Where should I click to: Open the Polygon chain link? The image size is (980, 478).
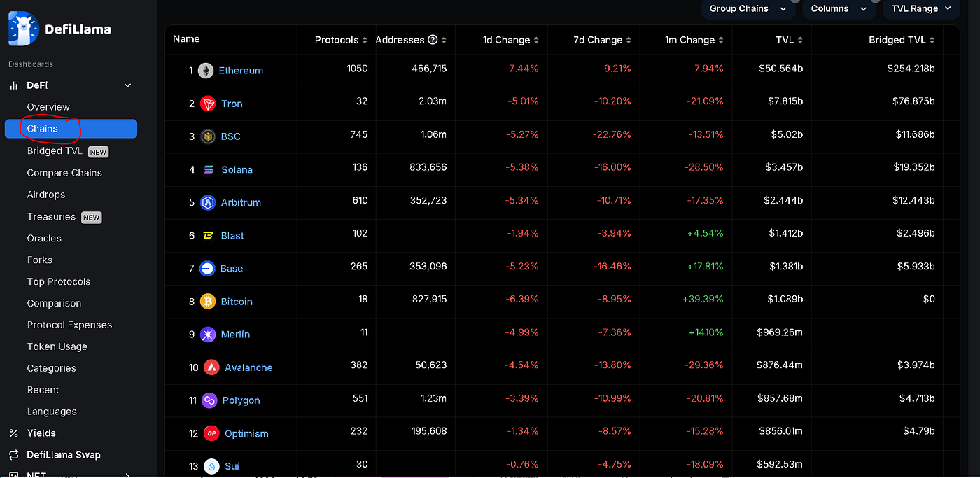(241, 400)
